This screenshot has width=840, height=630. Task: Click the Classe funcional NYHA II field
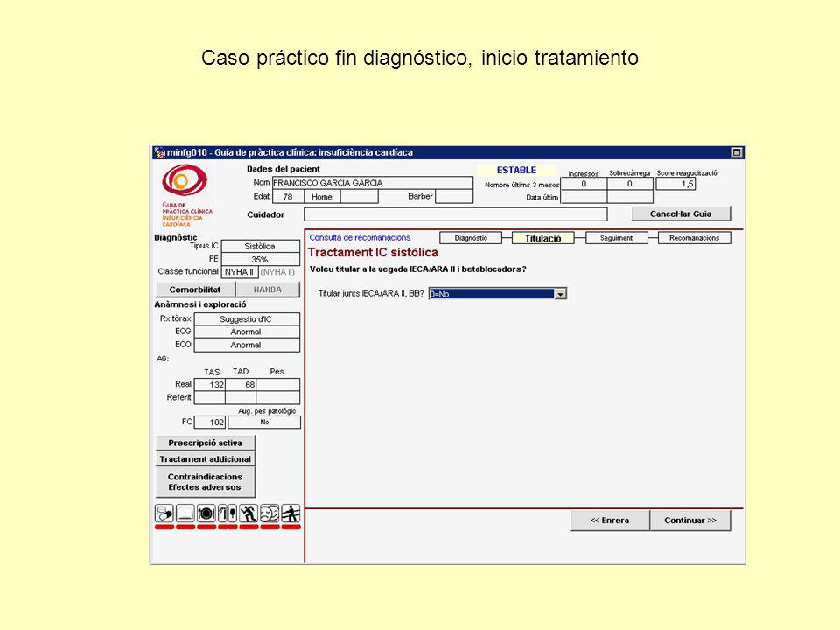click(x=240, y=272)
